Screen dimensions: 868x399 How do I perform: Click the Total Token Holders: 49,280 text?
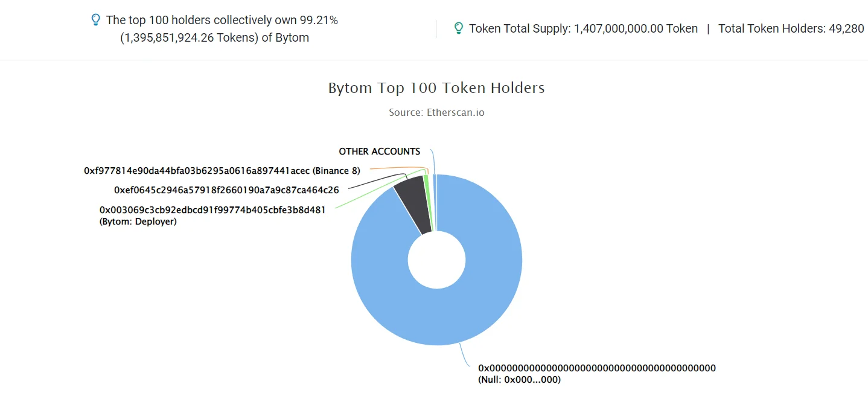[x=791, y=28]
